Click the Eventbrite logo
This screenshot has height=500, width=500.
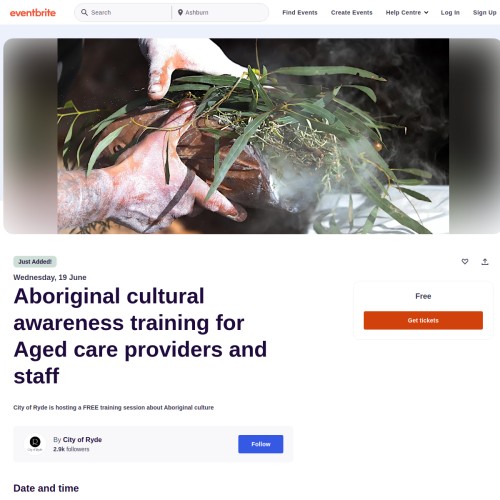tap(33, 13)
